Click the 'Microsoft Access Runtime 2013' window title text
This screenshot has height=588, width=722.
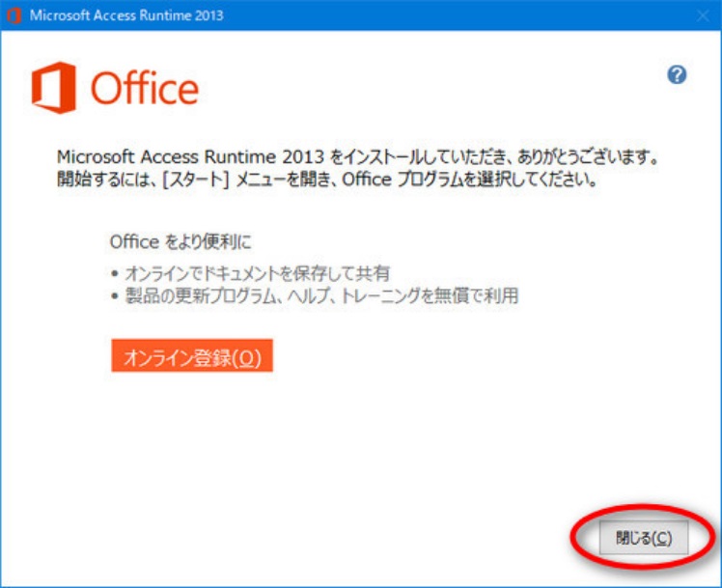pyautogui.click(x=126, y=15)
